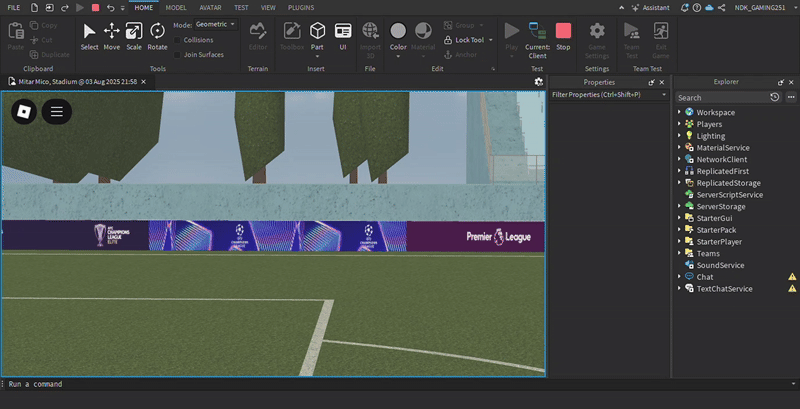Stop the test with the red Stop button
800x409 pixels.
click(x=563, y=31)
